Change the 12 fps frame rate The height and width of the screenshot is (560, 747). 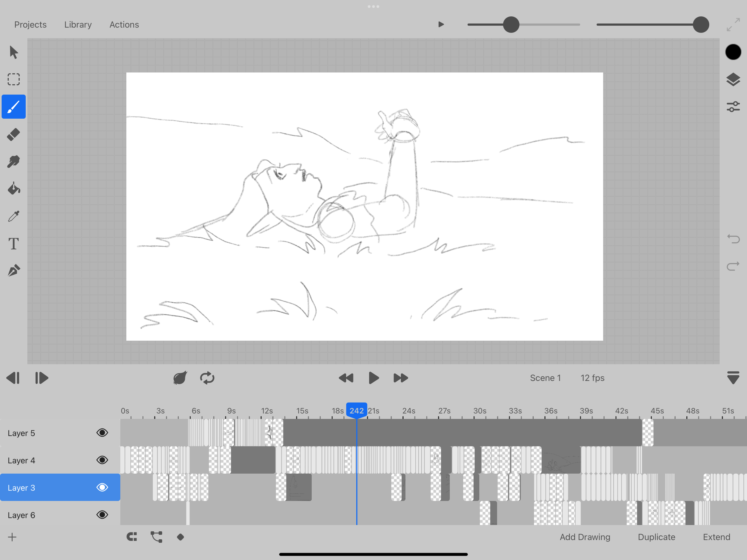tap(592, 378)
